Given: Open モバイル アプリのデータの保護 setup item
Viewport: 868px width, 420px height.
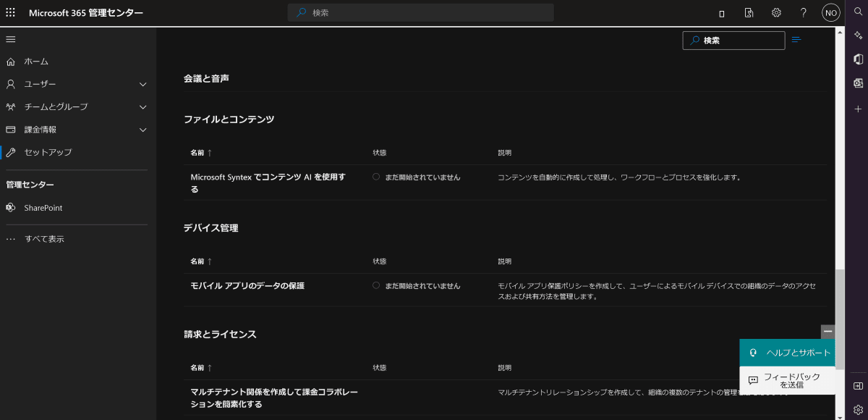Looking at the screenshot, I should point(247,285).
